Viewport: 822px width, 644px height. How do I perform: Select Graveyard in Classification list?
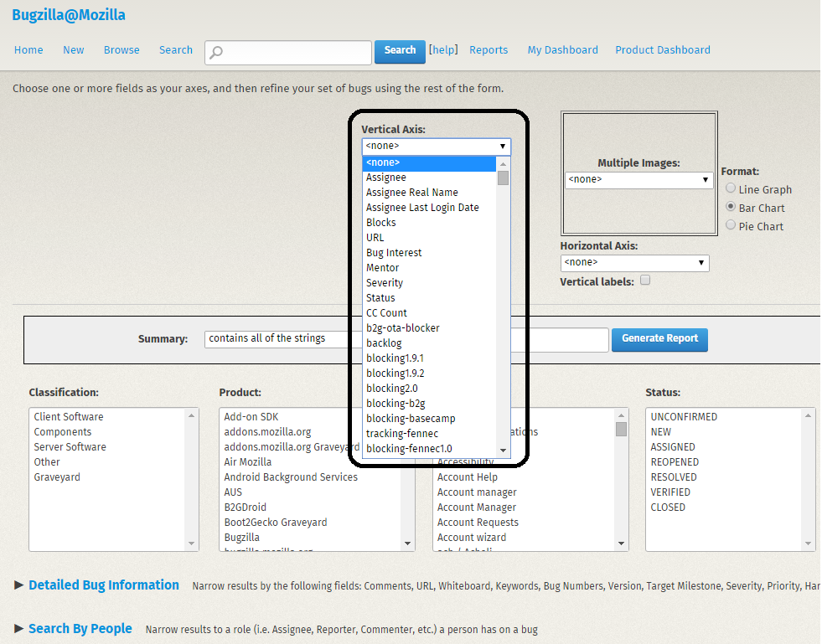pyautogui.click(x=106, y=477)
